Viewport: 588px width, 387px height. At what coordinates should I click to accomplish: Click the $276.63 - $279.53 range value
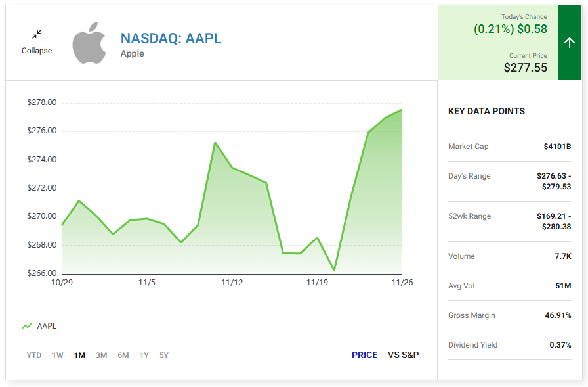(554, 181)
